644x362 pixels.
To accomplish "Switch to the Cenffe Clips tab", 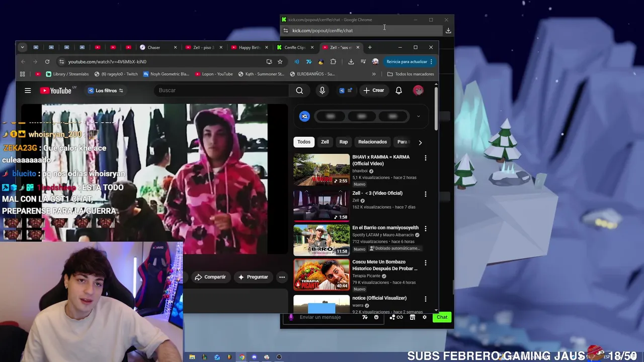I will [x=294, y=47].
